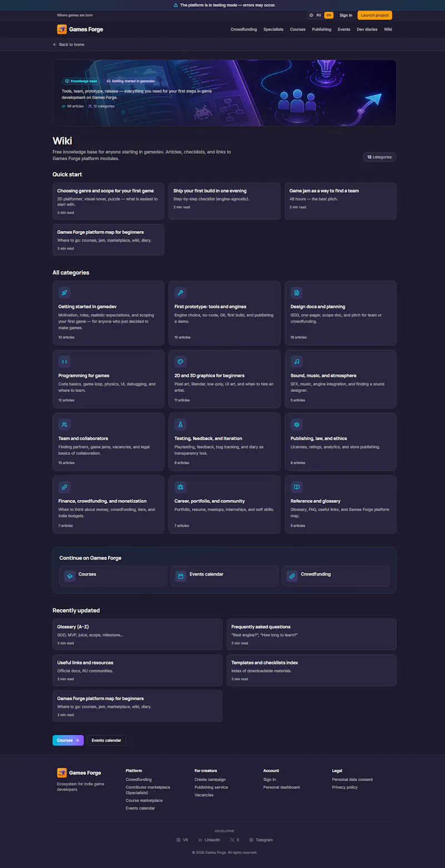Go to Publishing in top navigation
This screenshot has width=445, height=868.
click(x=322, y=30)
